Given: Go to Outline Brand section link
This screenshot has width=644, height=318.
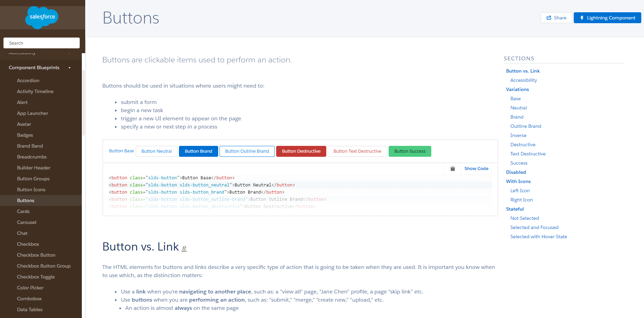Looking at the screenshot, I should (x=526, y=126).
